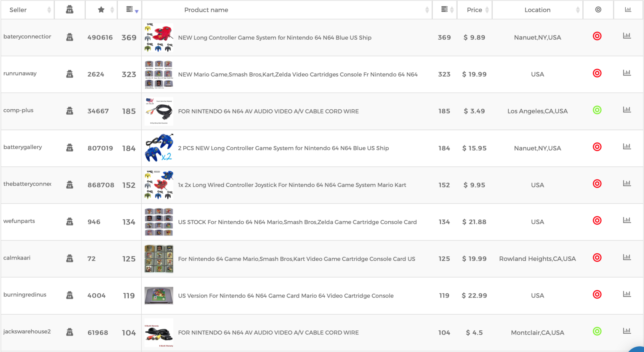The height and width of the screenshot is (352, 644).
Task: Click chart icon for wefunparts row
Action: (627, 220)
